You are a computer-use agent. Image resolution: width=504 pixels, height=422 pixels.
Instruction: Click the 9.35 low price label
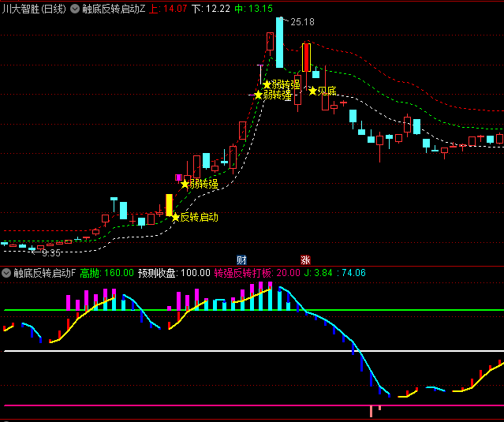[51, 253]
